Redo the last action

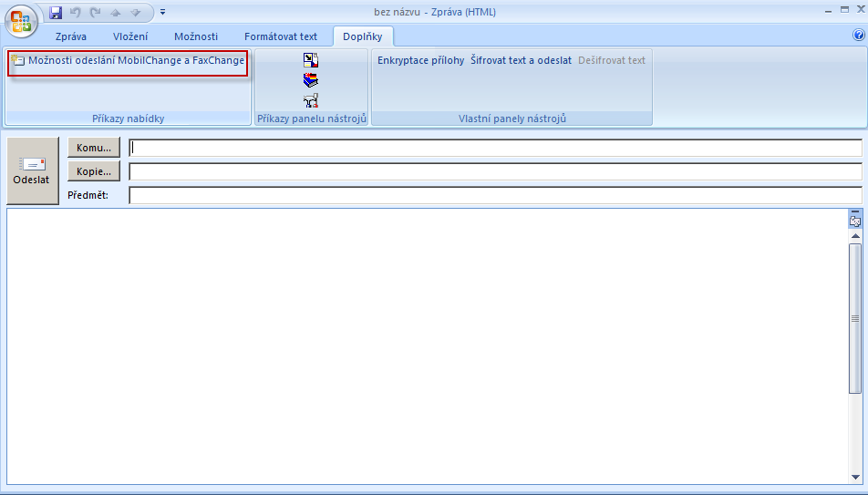pos(95,12)
